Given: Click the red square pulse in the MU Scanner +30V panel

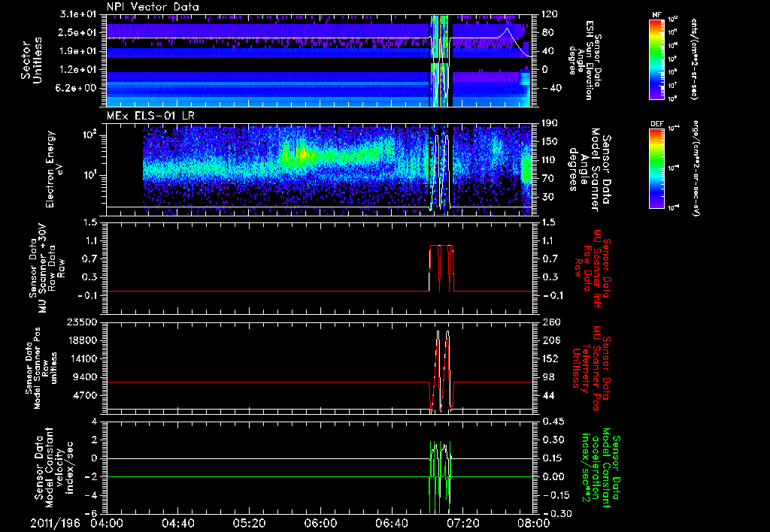Looking at the screenshot, I should tap(441, 268).
